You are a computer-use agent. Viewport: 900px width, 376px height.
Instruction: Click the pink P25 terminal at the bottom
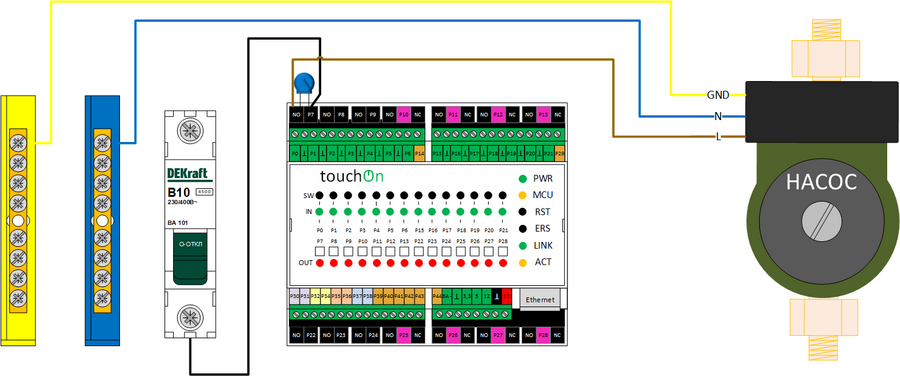pyautogui.click(x=404, y=335)
